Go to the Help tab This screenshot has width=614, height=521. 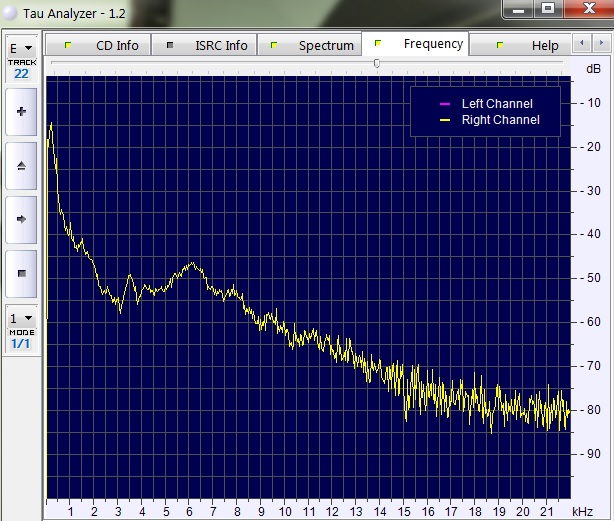pyautogui.click(x=532, y=45)
